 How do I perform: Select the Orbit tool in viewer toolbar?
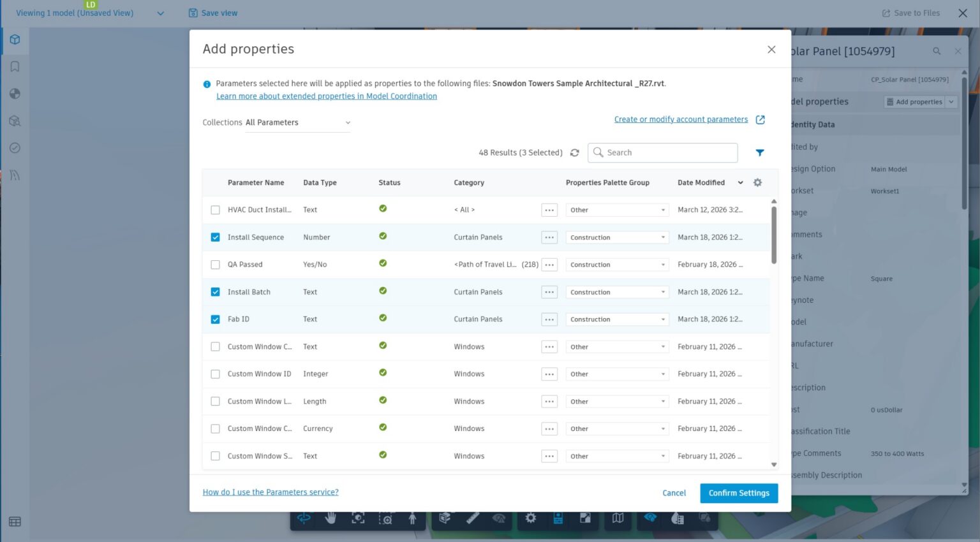coord(304,518)
